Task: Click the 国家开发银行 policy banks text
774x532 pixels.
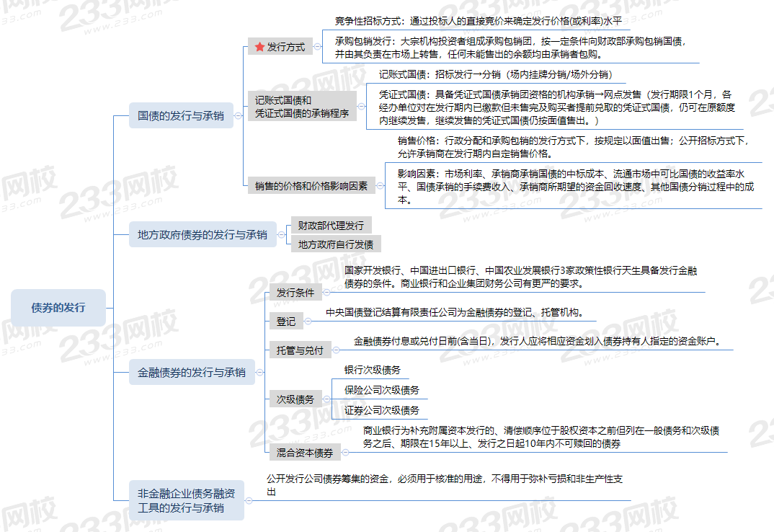Action: (x=520, y=277)
